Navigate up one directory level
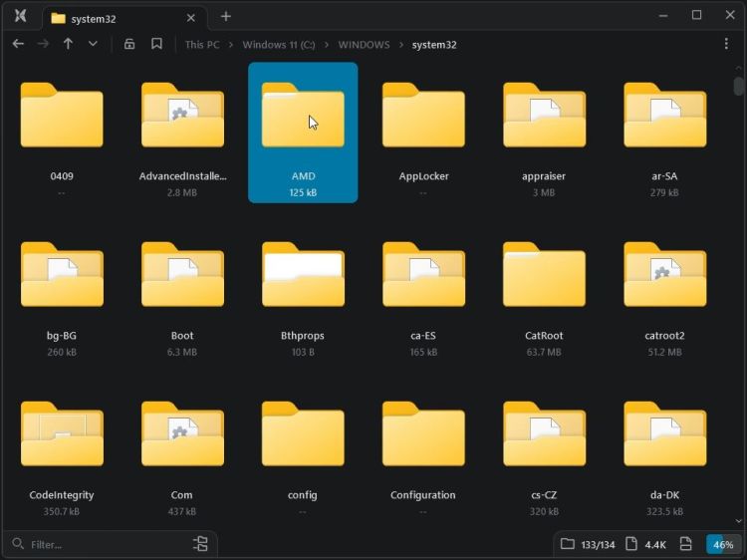Screen dimensions: 747x560 (x=68, y=44)
